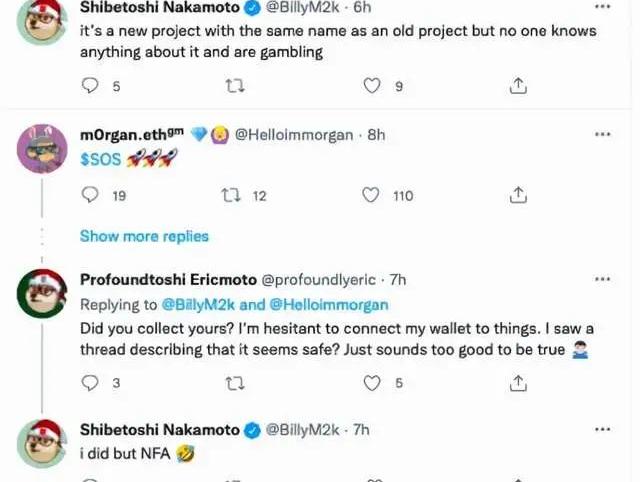Image resolution: width=640 pixels, height=482 pixels.
Task: Like Profoundtoshi's tweet with 5 likes
Action: [x=372, y=382]
